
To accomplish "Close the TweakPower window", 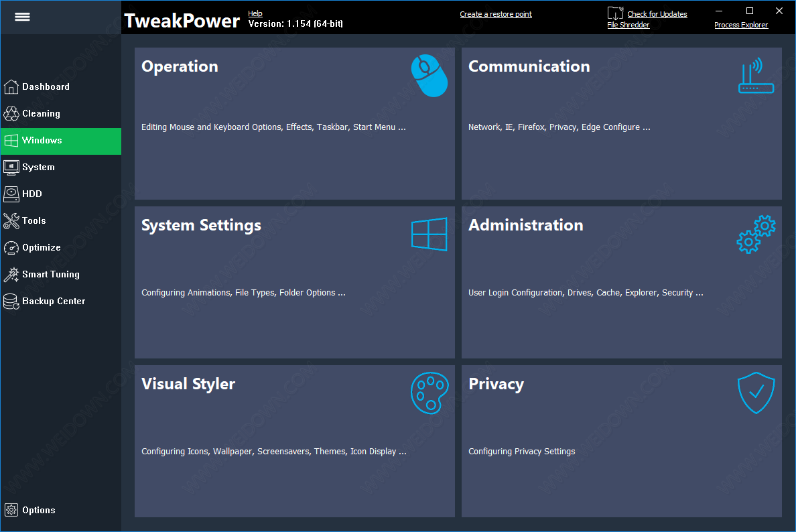I will pos(779,11).
